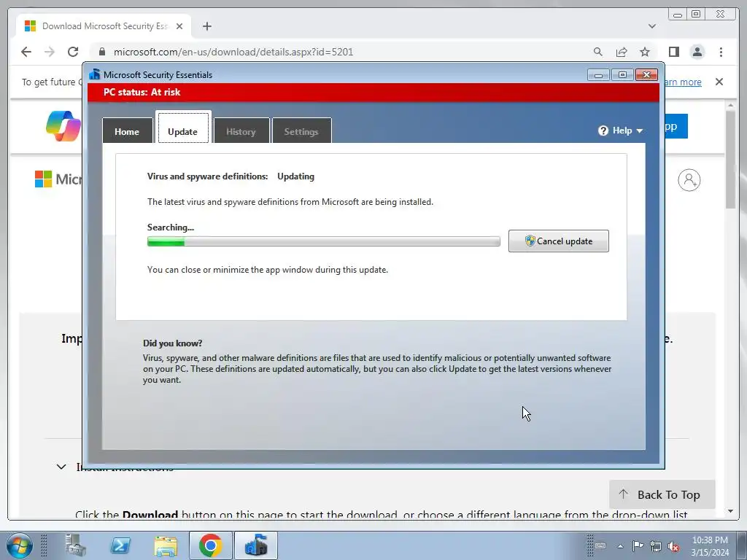Click the Help question mark icon
This screenshot has width=747, height=560.
tap(603, 131)
